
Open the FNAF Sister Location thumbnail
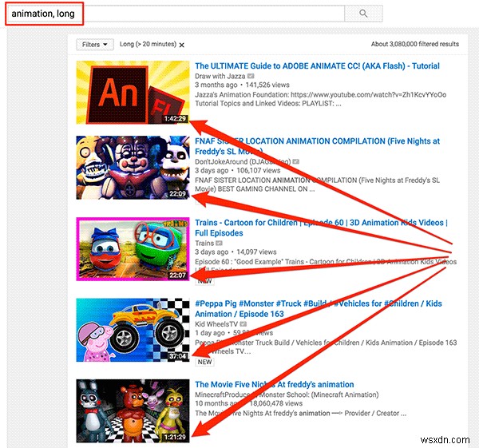[x=133, y=168]
